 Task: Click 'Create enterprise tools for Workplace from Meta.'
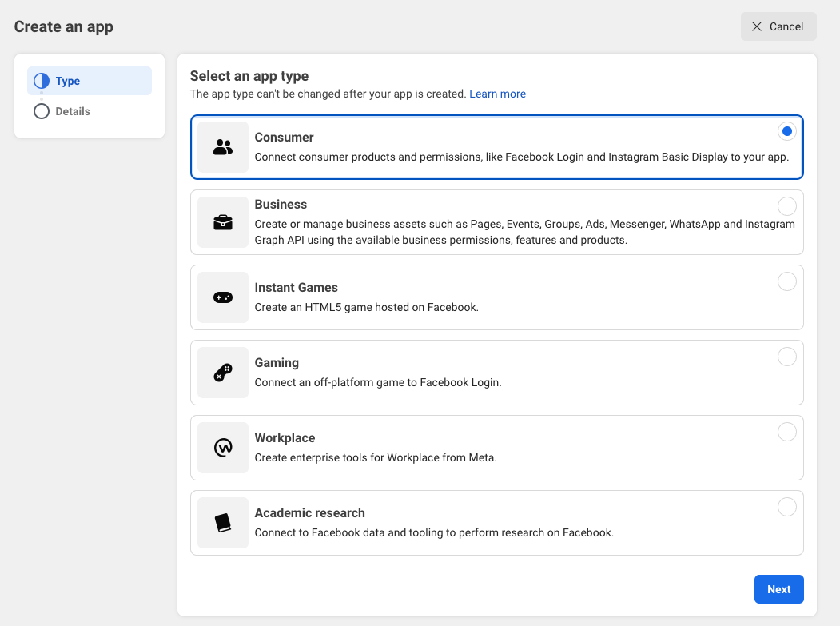(x=376, y=457)
